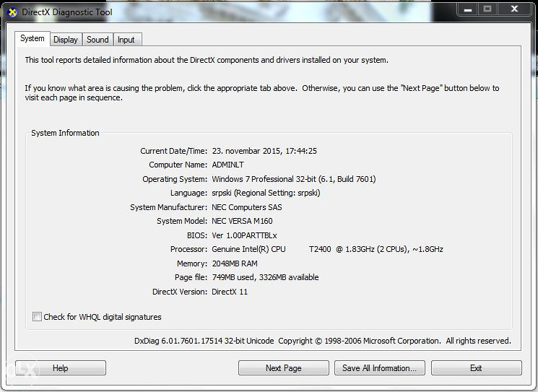Click the Help button
Screen dimensions: 538x392
click(x=61, y=368)
